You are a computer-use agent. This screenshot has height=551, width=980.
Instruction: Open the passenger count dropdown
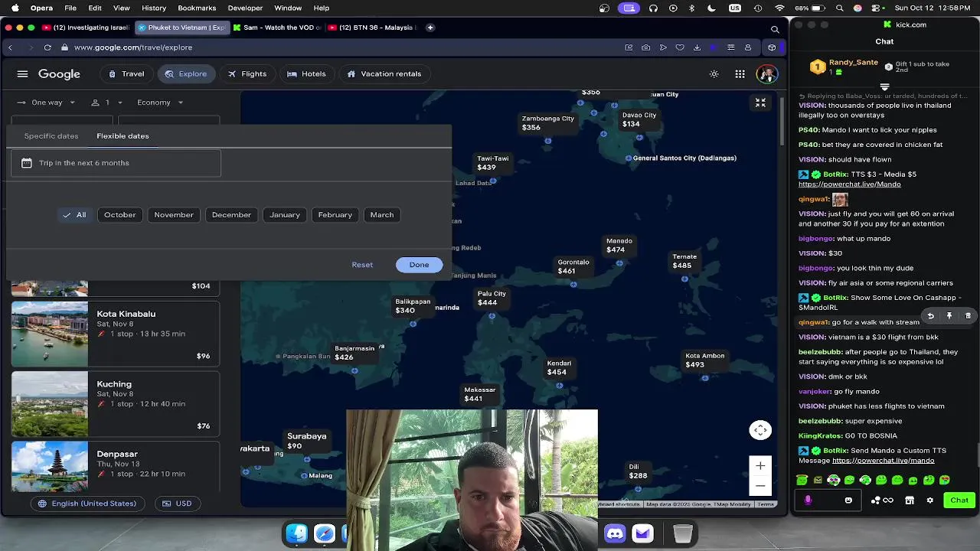[106, 103]
